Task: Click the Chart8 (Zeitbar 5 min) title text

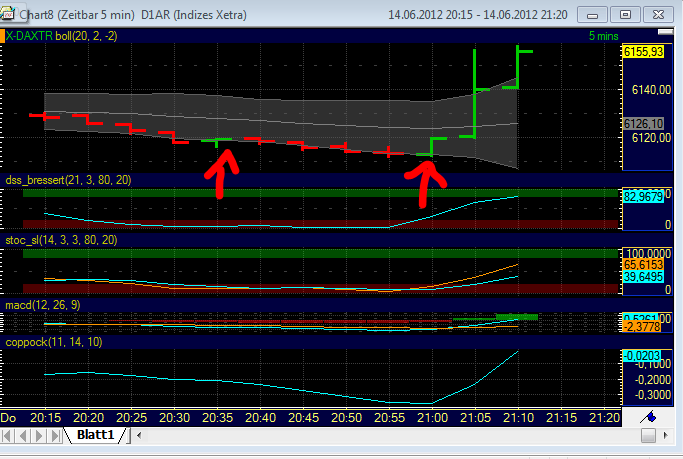Action: tap(77, 15)
